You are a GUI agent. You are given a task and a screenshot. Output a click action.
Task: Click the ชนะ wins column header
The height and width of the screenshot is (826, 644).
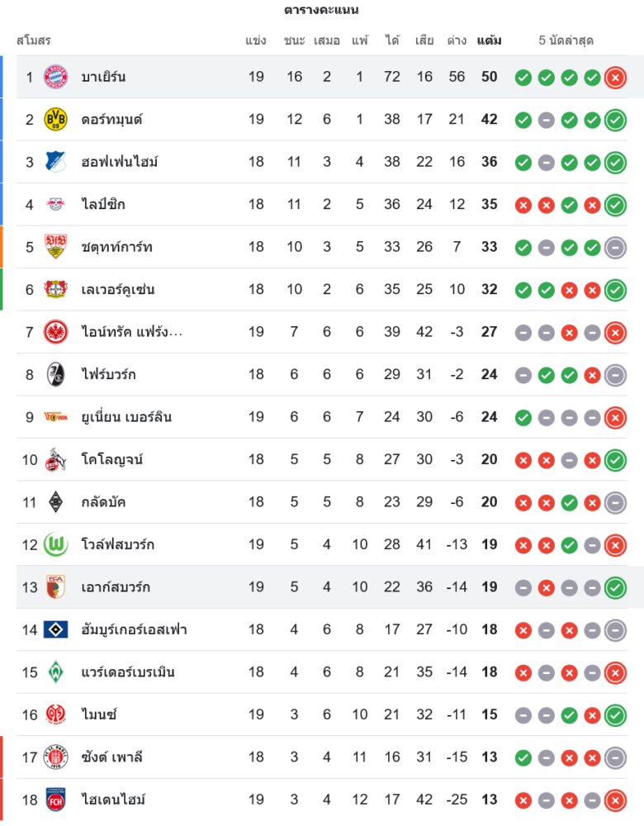(x=295, y=40)
